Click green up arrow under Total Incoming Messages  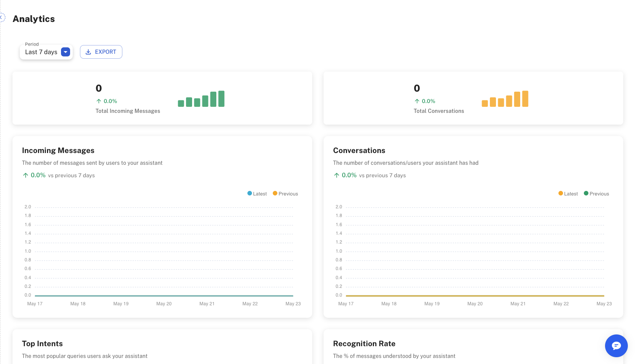[x=99, y=101]
